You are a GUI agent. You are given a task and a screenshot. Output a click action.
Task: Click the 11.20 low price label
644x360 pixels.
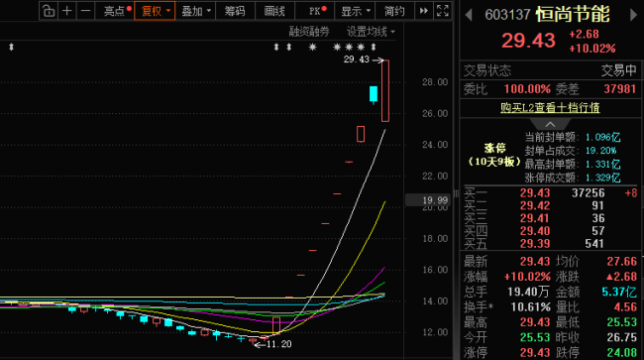coord(278,344)
